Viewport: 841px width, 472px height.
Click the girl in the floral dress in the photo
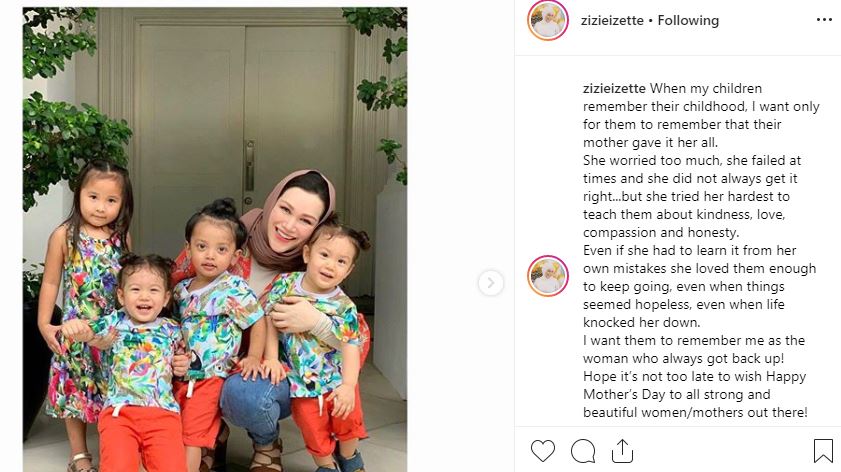[x=86, y=300]
